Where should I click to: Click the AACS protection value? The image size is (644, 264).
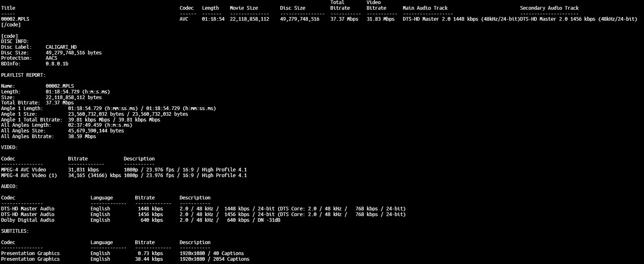click(x=52, y=58)
